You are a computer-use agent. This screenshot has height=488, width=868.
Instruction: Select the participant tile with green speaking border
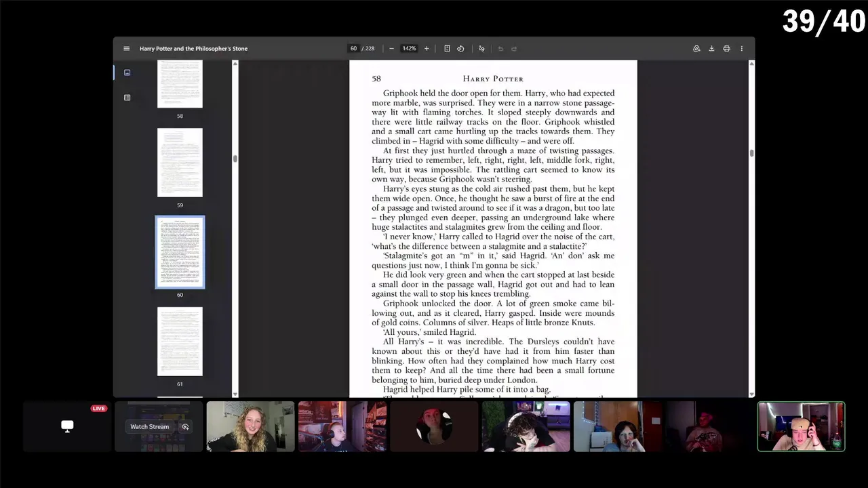(801, 426)
